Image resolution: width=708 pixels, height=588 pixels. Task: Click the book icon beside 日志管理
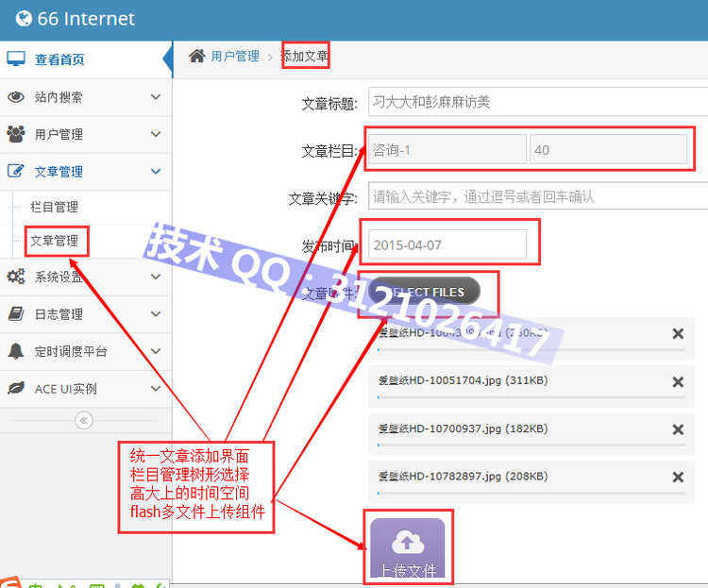pyautogui.click(x=16, y=313)
